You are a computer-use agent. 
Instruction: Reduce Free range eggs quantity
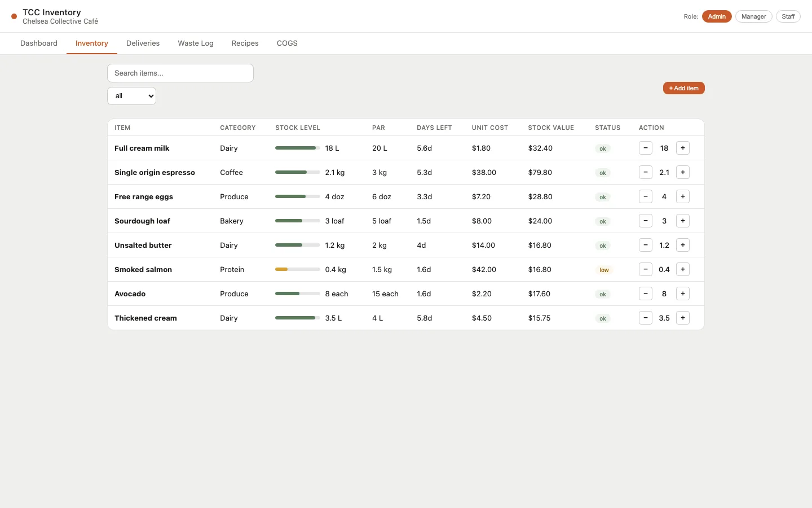coord(646,196)
